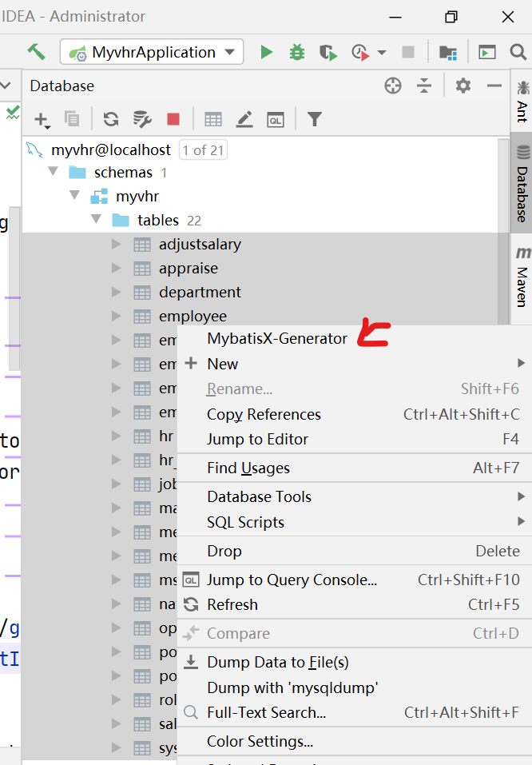Select the department table row

(x=260, y=292)
